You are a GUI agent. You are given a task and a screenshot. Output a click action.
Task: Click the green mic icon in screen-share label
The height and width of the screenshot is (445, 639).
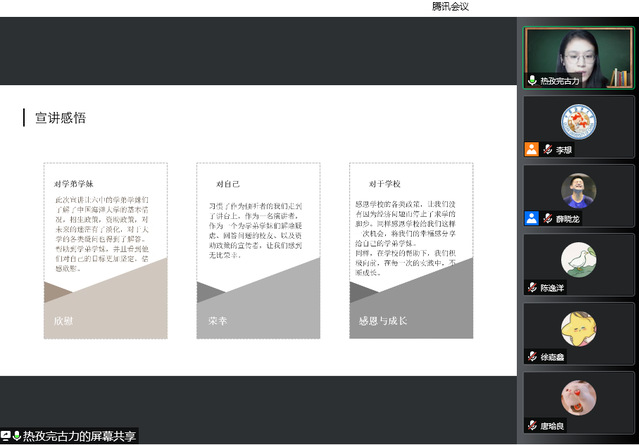[17, 436]
